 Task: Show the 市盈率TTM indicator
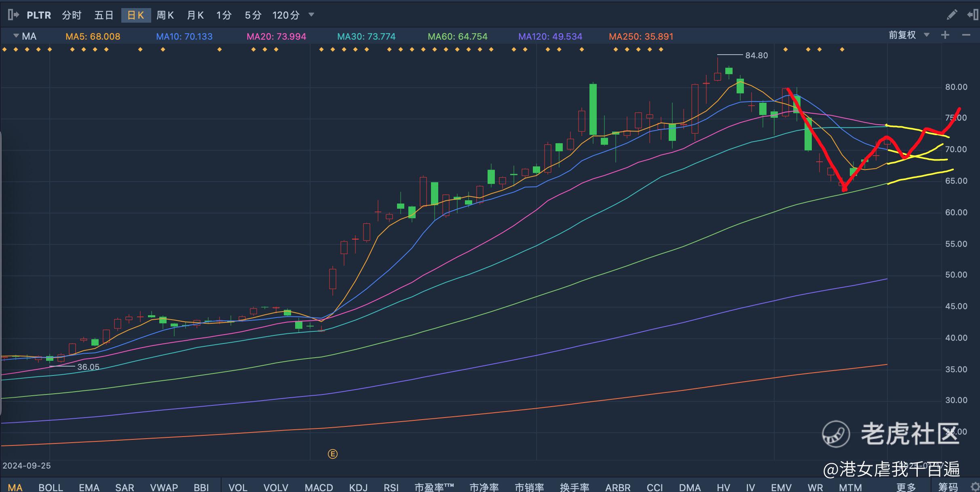434,487
